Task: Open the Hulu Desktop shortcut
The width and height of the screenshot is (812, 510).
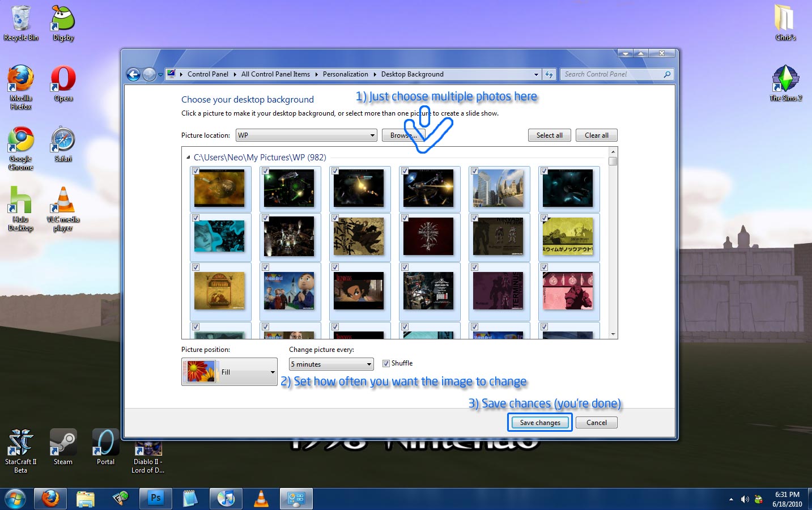Action: 21,209
